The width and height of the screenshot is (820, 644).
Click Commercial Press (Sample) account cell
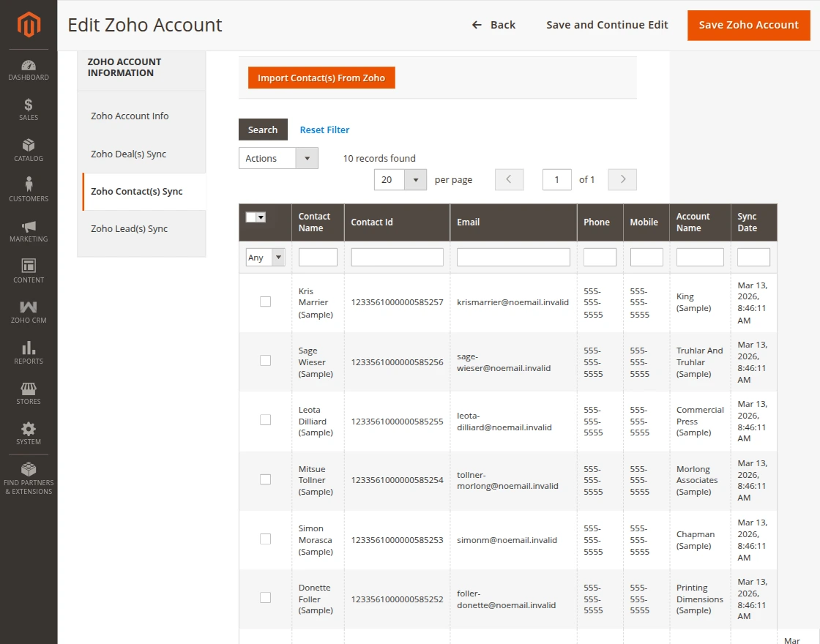pyautogui.click(x=700, y=421)
